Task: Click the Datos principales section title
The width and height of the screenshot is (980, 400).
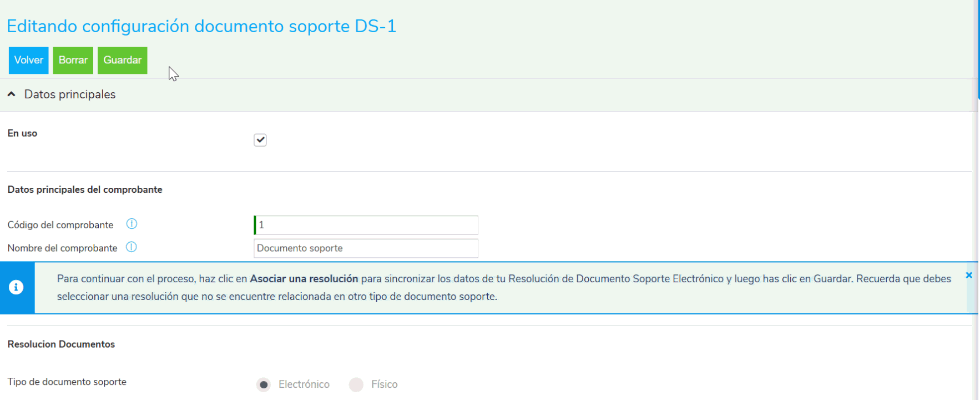Action: [x=70, y=94]
